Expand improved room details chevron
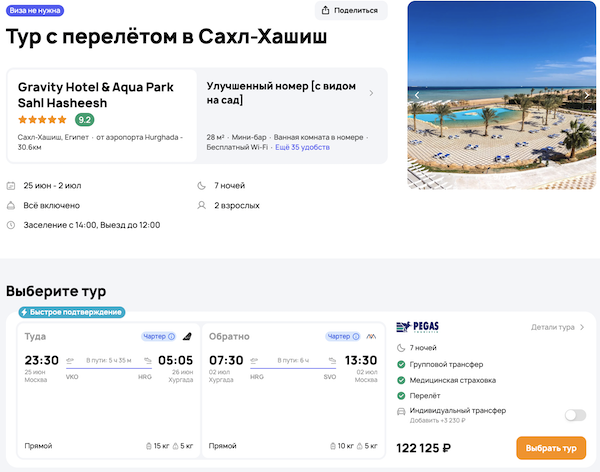600x472 pixels. coord(372,93)
